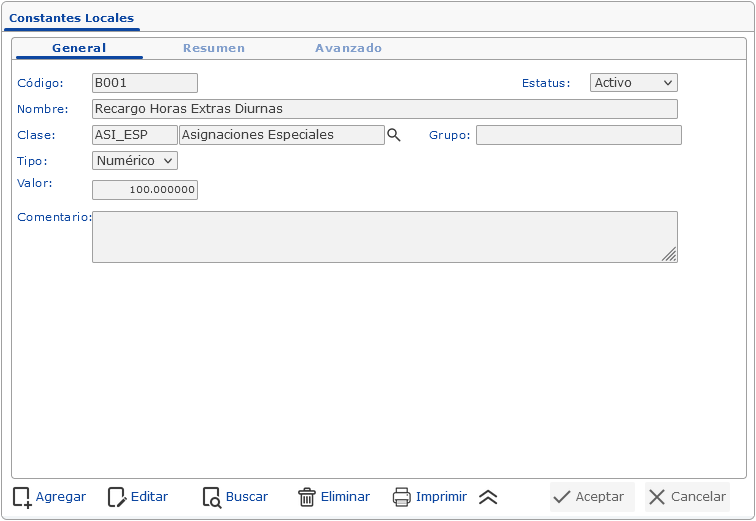Open the Tipo dropdown showing Numérico
756x521 pixels.
pos(135,160)
